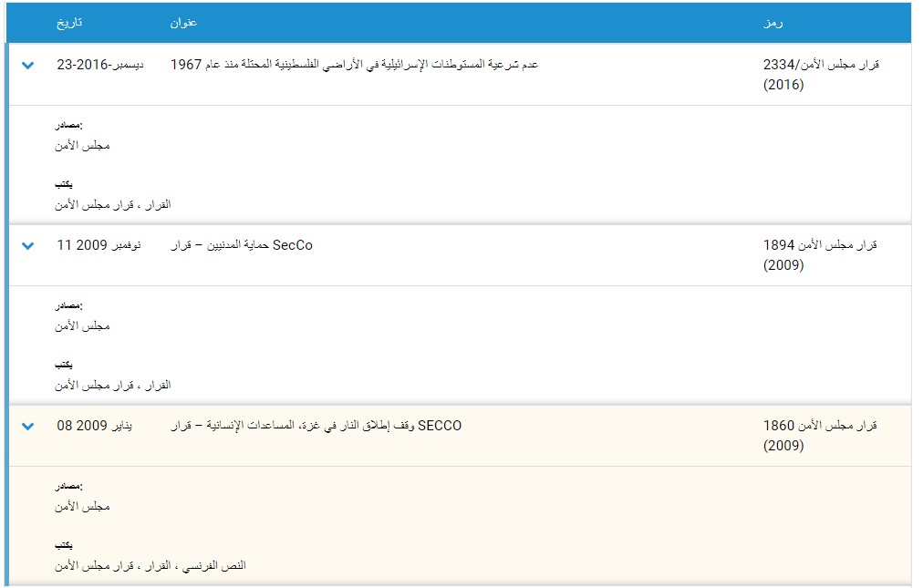Click مجلس الأمن source under resolution 2334
Screen dimensions: 923x588
pos(82,146)
